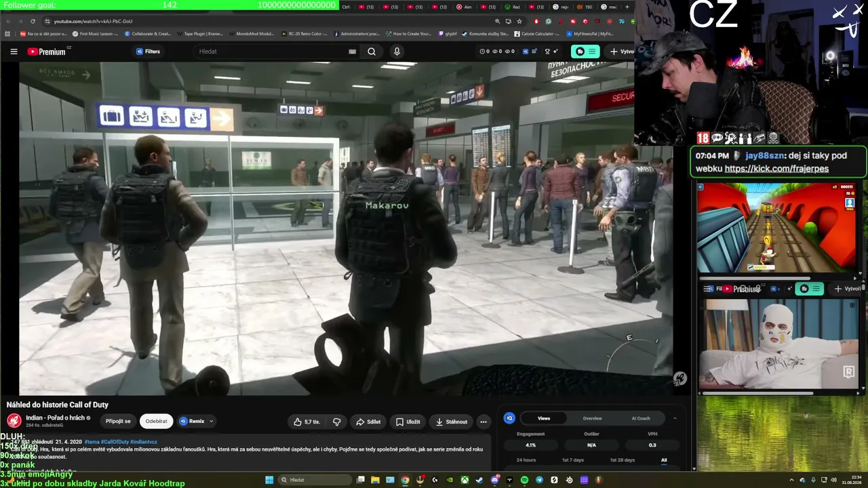Click the Odebírat subscribe button
This screenshot has width=868, height=488.
pyautogui.click(x=156, y=422)
